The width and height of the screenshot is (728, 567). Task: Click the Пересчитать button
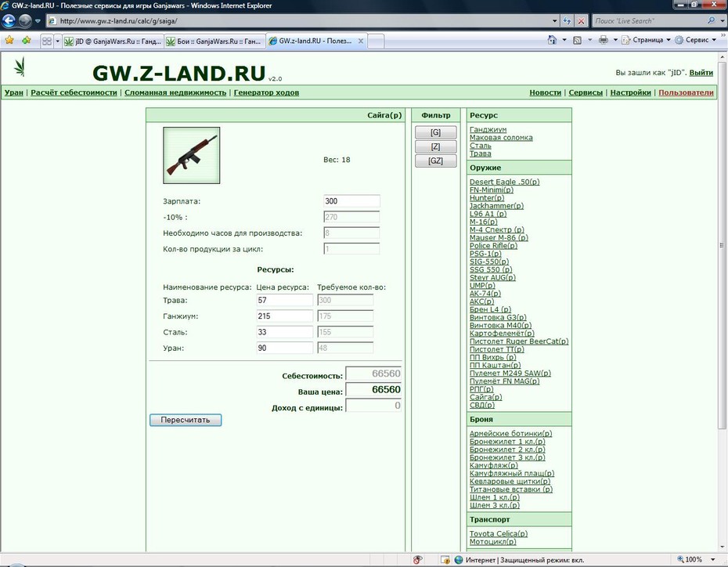[186, 420]
